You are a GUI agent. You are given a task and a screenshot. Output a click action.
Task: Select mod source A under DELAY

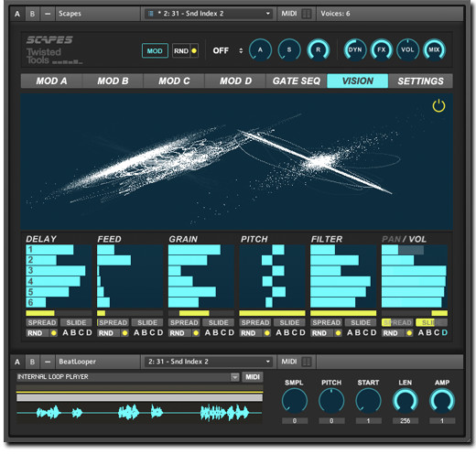pyautogui.click(x=65, y=332)
